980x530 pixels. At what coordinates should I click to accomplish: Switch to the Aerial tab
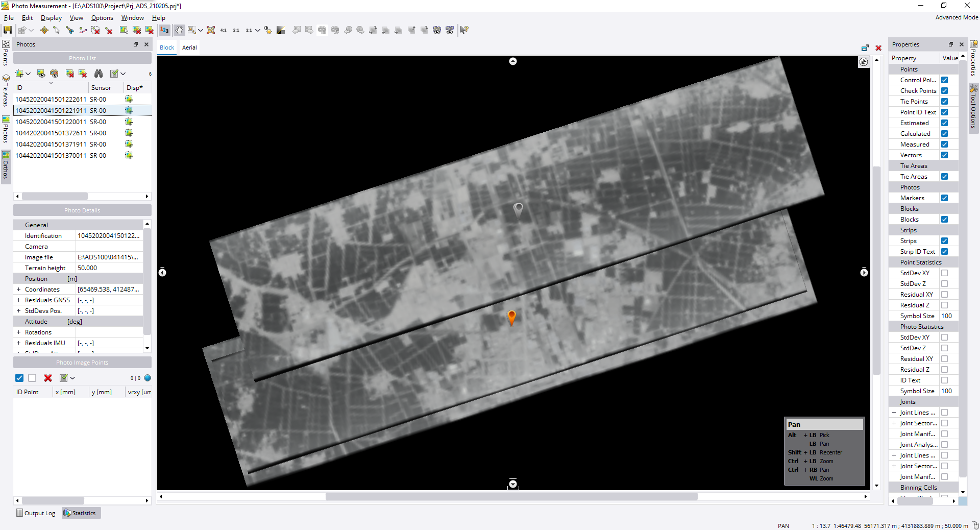189,47
